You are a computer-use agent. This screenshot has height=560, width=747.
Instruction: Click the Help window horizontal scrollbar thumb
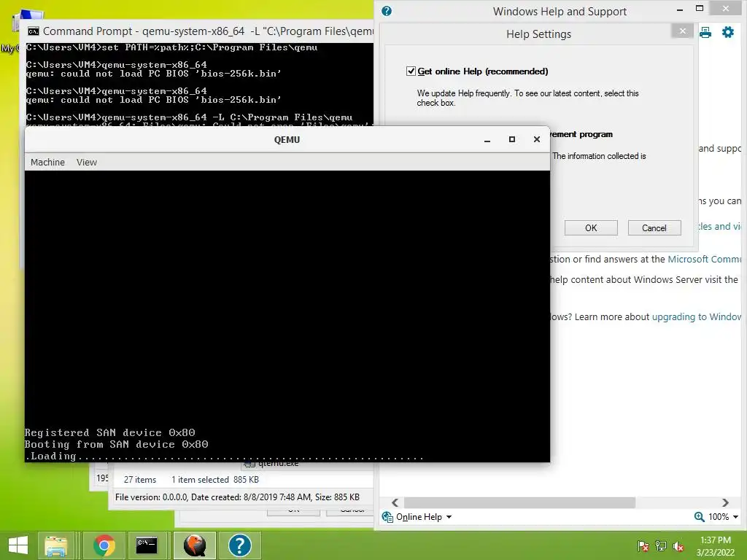pos(519,503)
